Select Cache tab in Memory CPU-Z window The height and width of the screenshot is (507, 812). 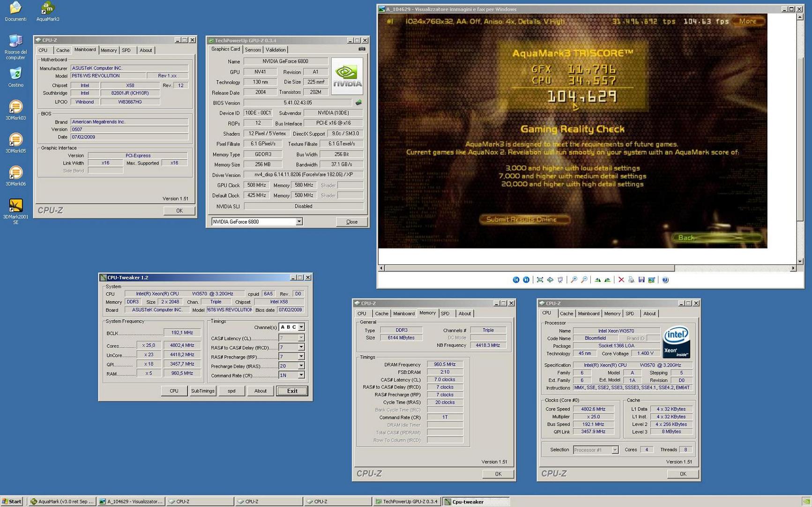[381, 314]
